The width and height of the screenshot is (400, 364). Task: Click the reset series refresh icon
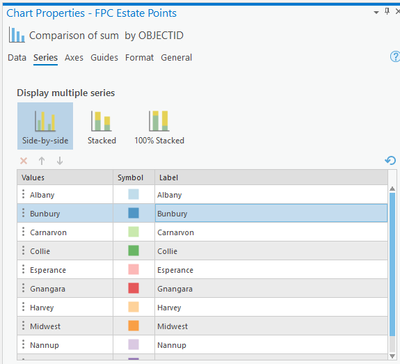pos(390,161)
